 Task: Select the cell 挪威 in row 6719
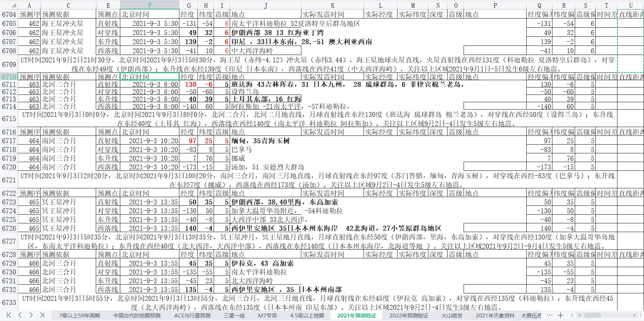pyautogui.click(x=265, y=158)
